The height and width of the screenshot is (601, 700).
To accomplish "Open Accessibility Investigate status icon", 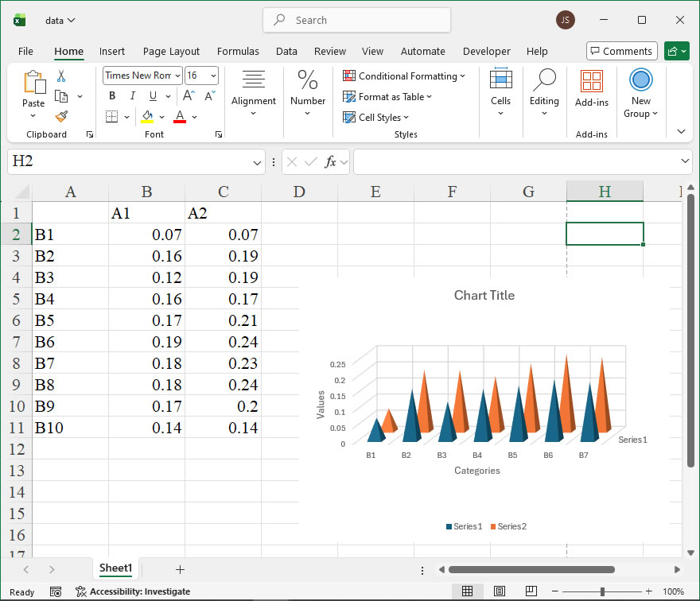I will 80,591.
